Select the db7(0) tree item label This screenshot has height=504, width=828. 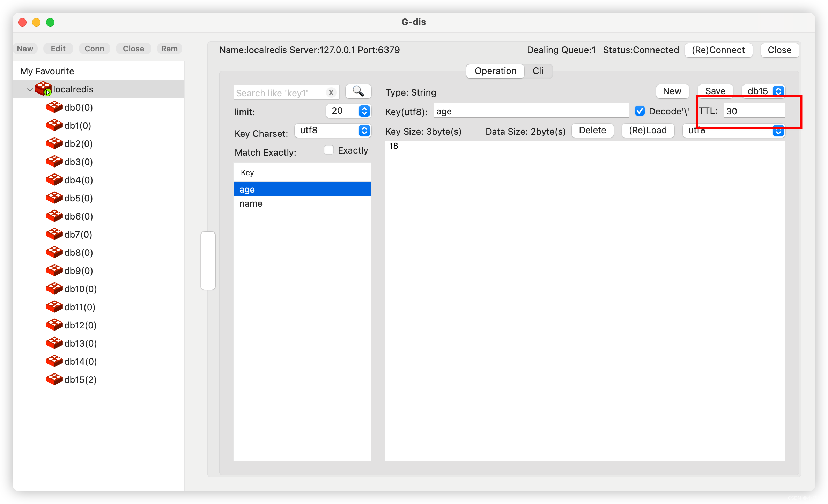click(78, 235)
